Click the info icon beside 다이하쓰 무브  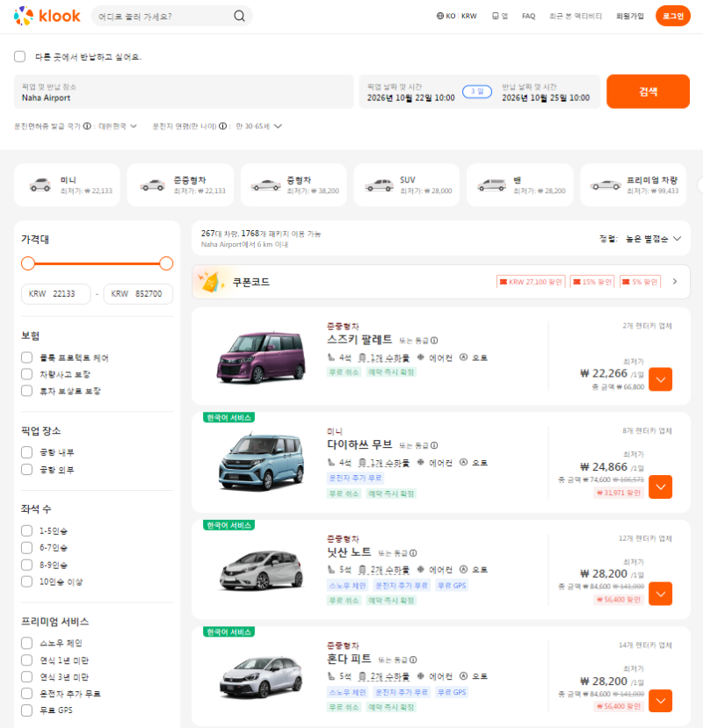(x=434, y=445)
